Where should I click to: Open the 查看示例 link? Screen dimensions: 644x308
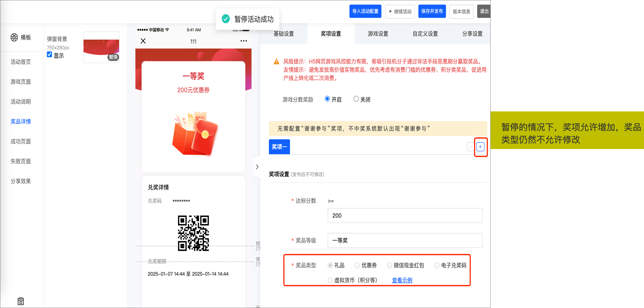point(402,280)
